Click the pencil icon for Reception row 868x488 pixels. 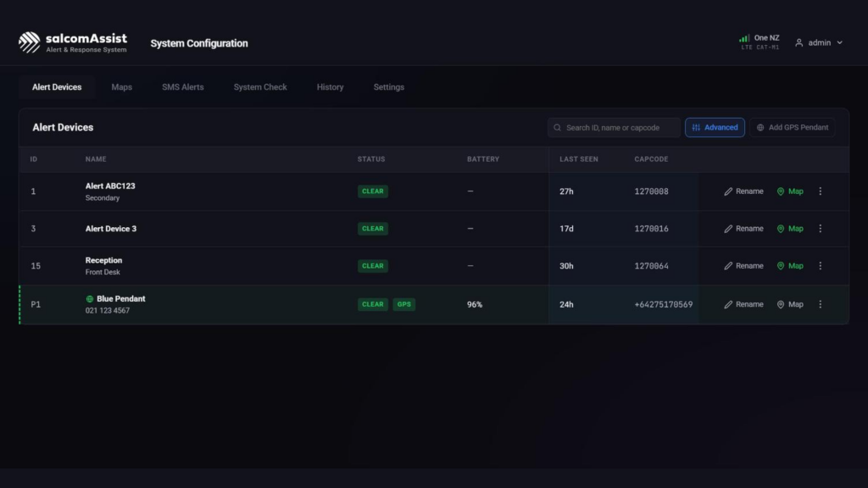tap(728, 266)
